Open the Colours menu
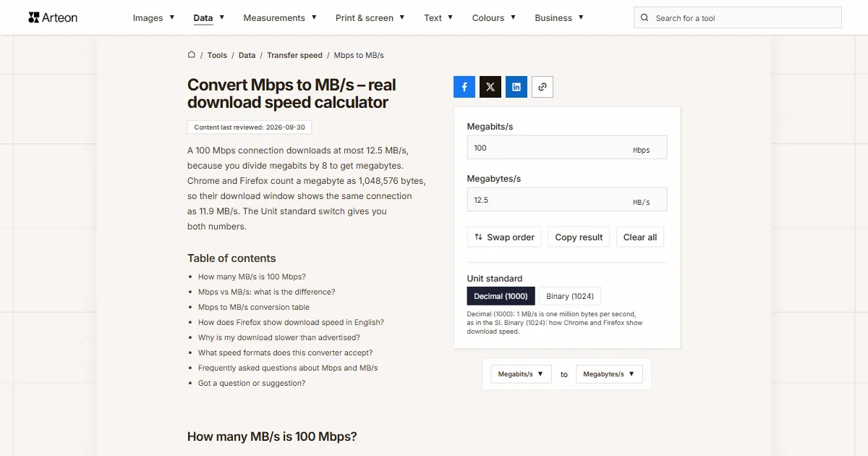 coord(493,18)
